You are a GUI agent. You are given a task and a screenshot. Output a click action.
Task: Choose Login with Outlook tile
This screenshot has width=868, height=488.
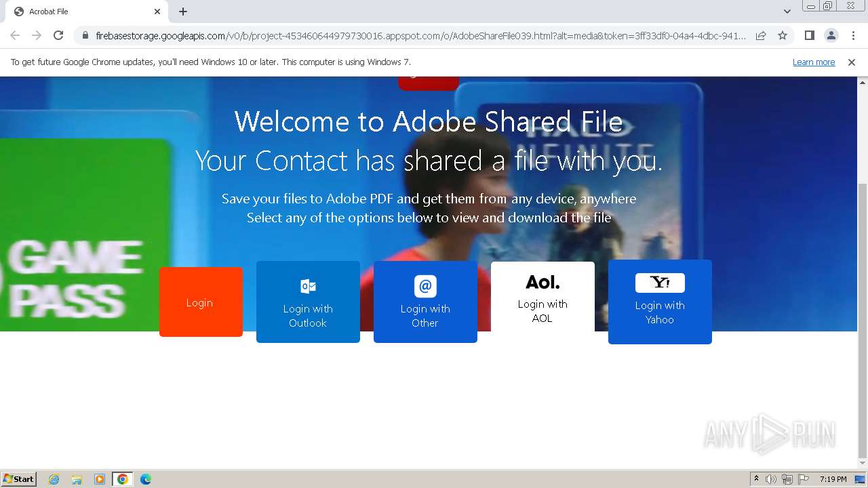[308, 302]
